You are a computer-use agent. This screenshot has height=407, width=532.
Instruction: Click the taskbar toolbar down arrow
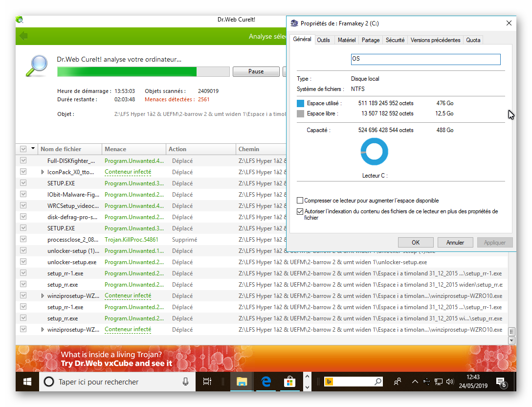[x=307, y=387]
